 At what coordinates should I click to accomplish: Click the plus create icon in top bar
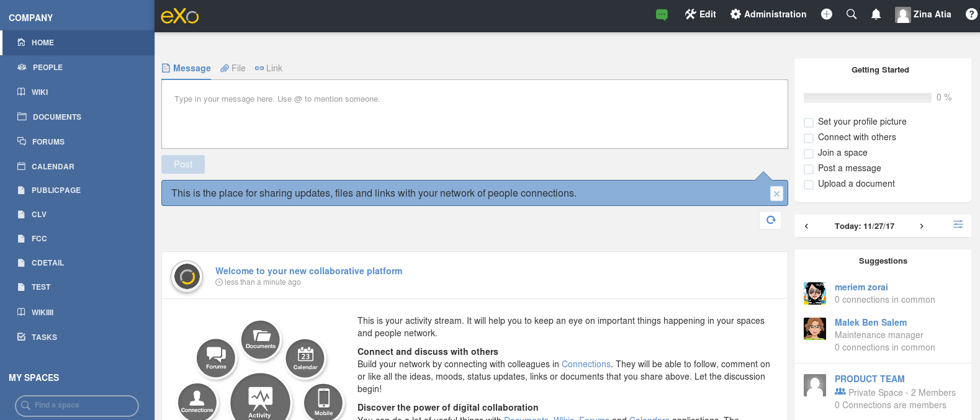pos(827,14)
